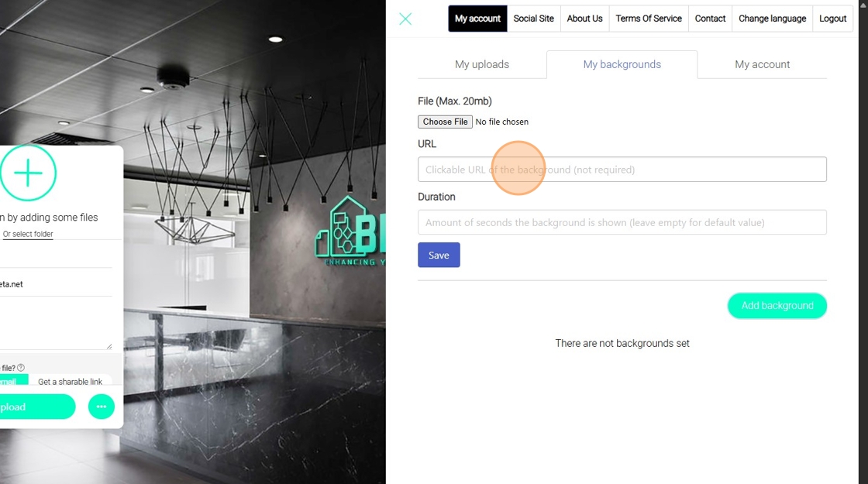This screenshot has height=484, width=868.
Task: Switch to the My uploads tab
Action: tap(481, 64)
